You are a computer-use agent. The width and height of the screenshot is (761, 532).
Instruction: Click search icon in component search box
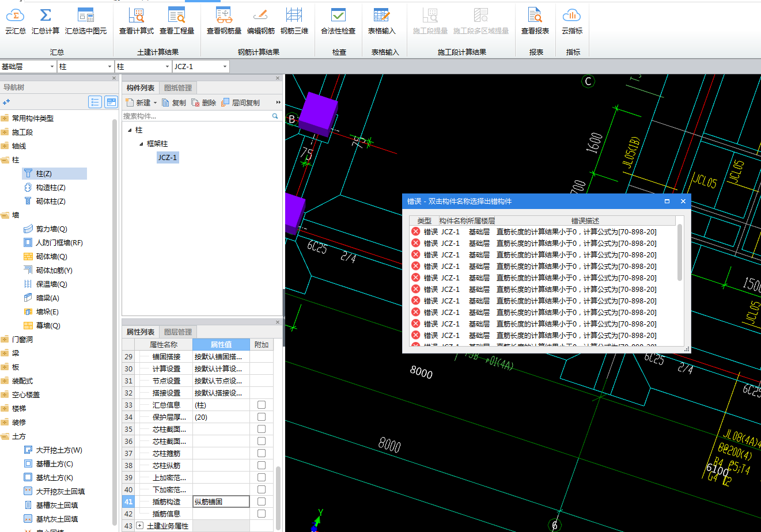pyautogui.click(x=275, y=116)
